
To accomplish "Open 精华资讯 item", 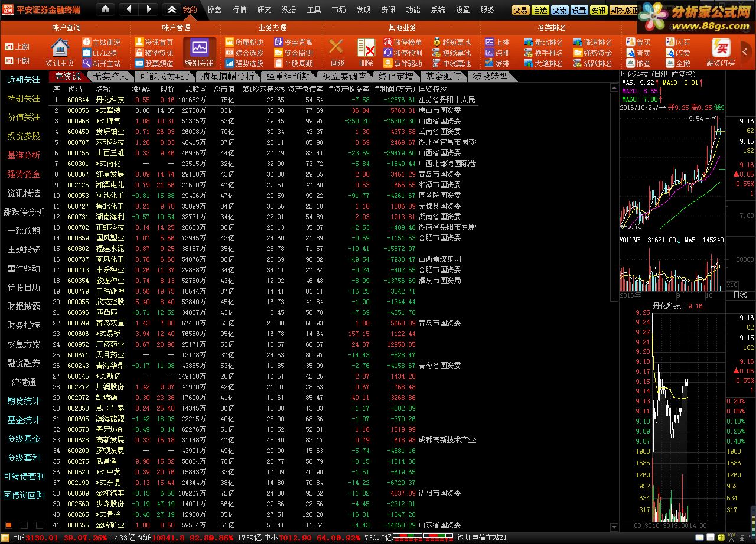I will [x=154, y=53].
